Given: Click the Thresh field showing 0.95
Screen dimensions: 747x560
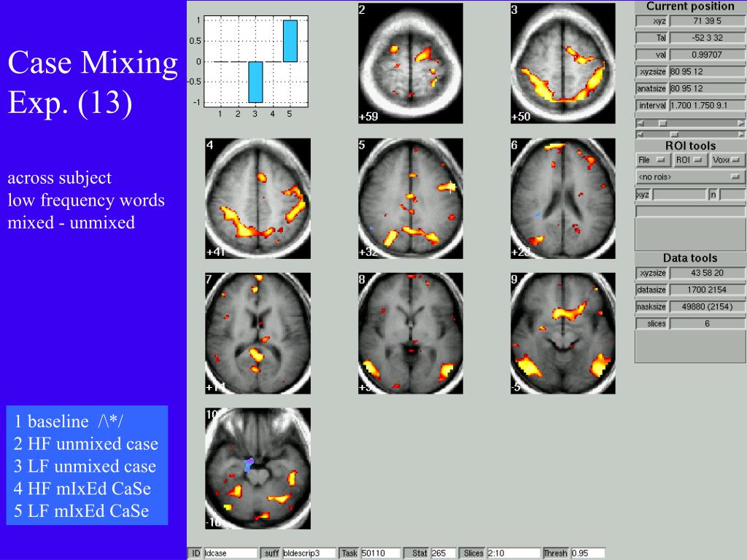Looking at the screenshot, I should pyautogui.click(x=588, y=553).
